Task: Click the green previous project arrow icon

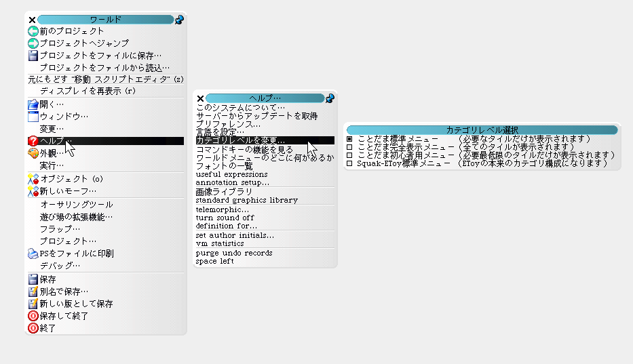Action: [x=33, y=31]
